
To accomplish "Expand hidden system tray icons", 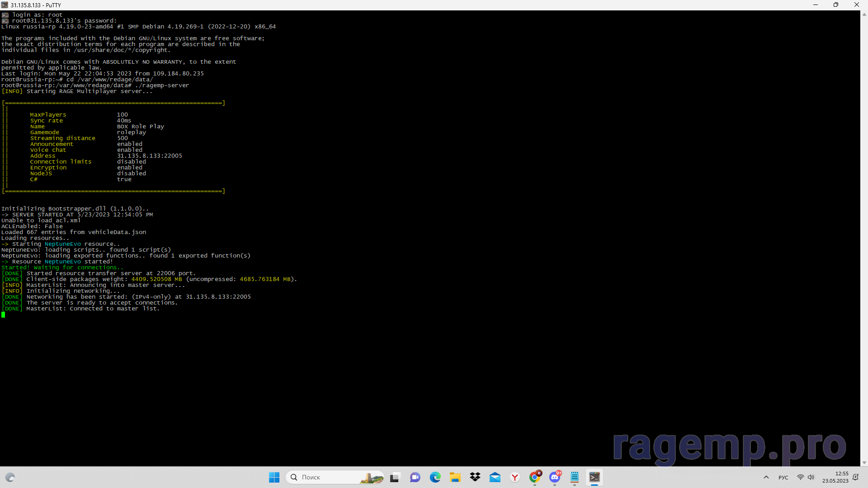I will [x=766, y=477].
